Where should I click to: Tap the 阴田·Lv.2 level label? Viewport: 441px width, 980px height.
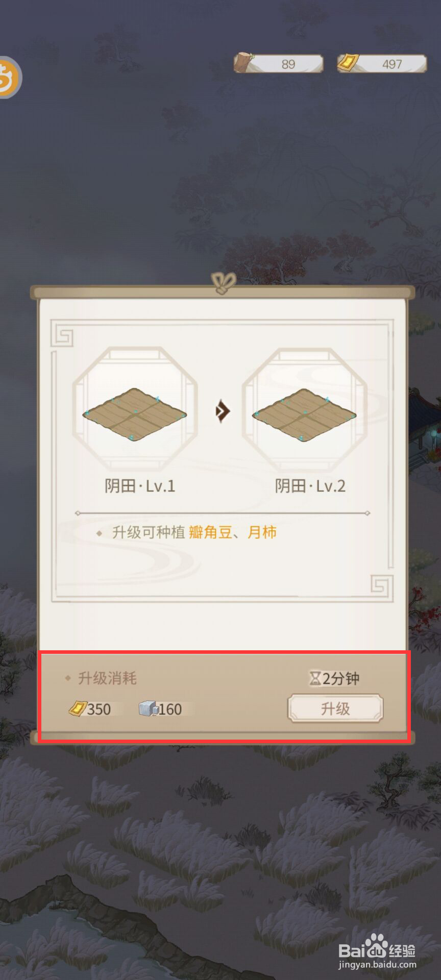[310, 486]
